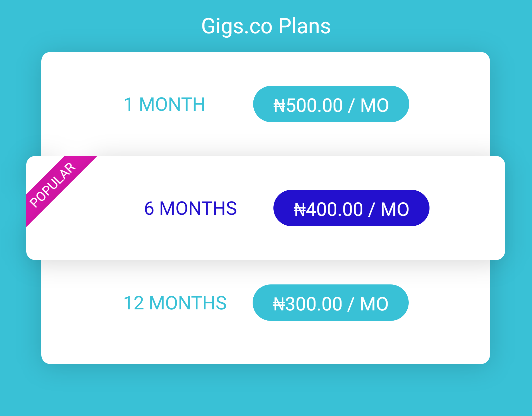Click the naira symbol on ₦300.00 button

[279, 304]
